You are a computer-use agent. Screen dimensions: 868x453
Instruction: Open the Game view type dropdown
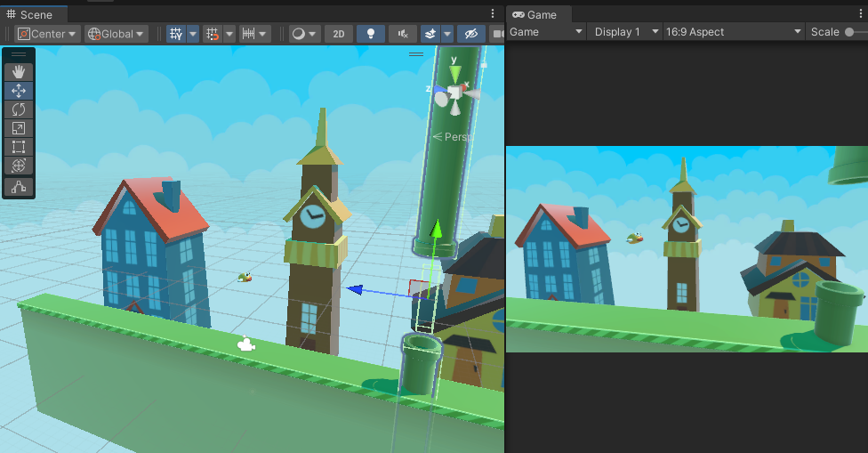point(546,31)
